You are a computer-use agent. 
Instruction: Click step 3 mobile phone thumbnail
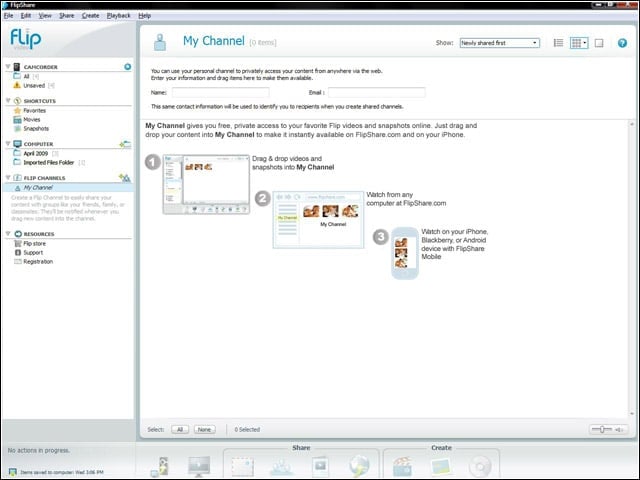pos(404,253)
